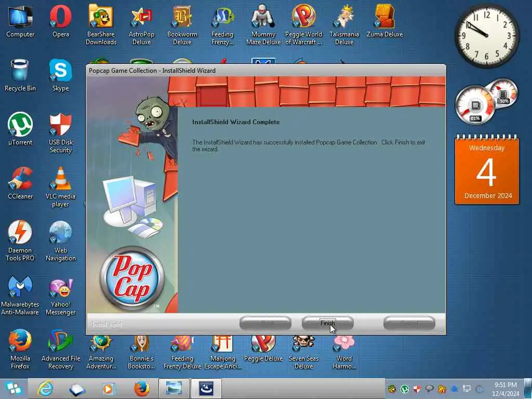Click the µTorrent system tray icon
Screen dimensions: 532x399
(x=404, y=389)
